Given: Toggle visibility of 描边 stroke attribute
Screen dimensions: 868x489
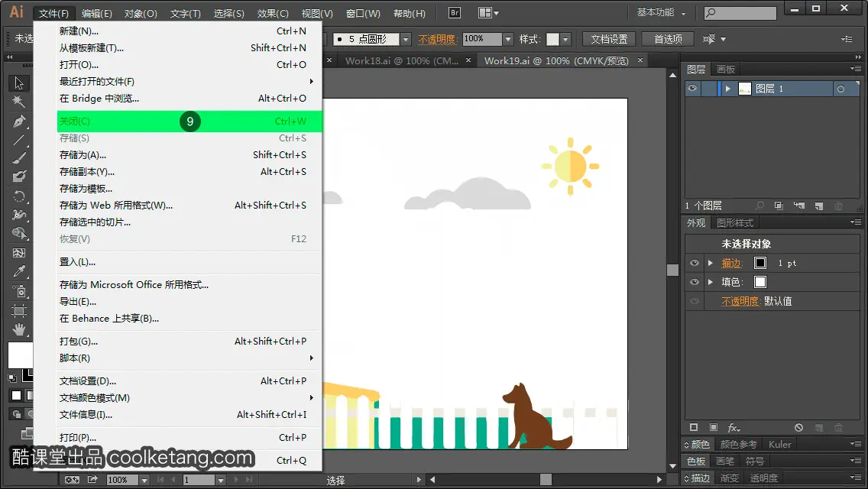Looking at the screenshot, I should point(695,263).
